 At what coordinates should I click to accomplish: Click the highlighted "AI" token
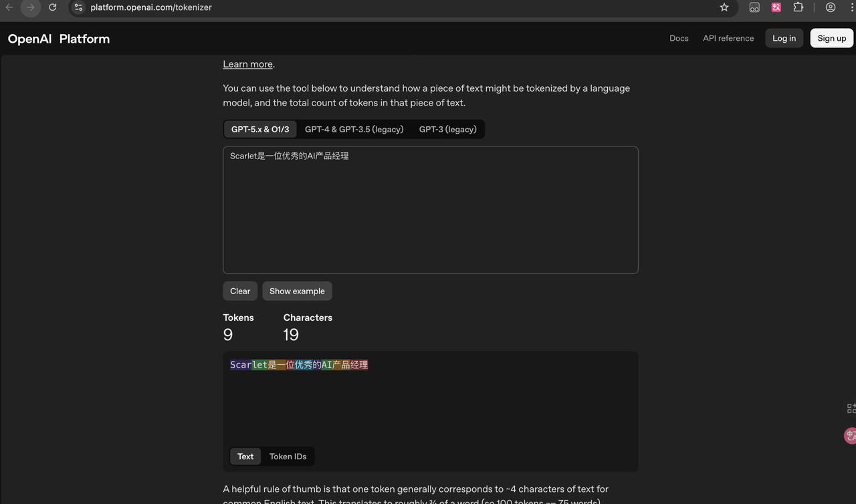pos(327,365)
